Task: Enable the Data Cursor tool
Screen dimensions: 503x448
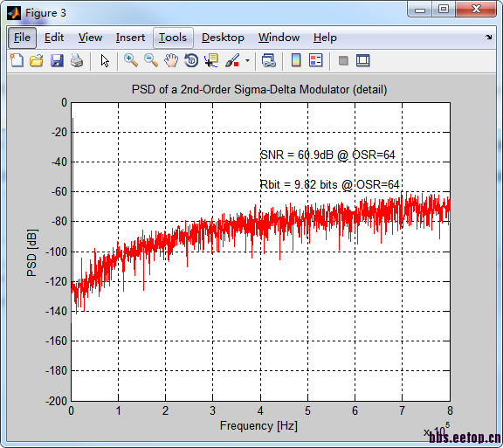Action: [x=211, y=60]
